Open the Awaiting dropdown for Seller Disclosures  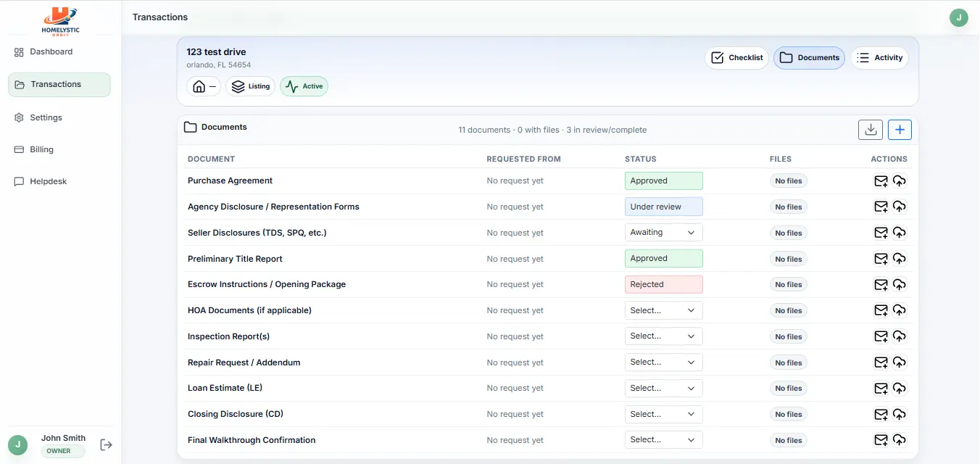click(663, 232)
